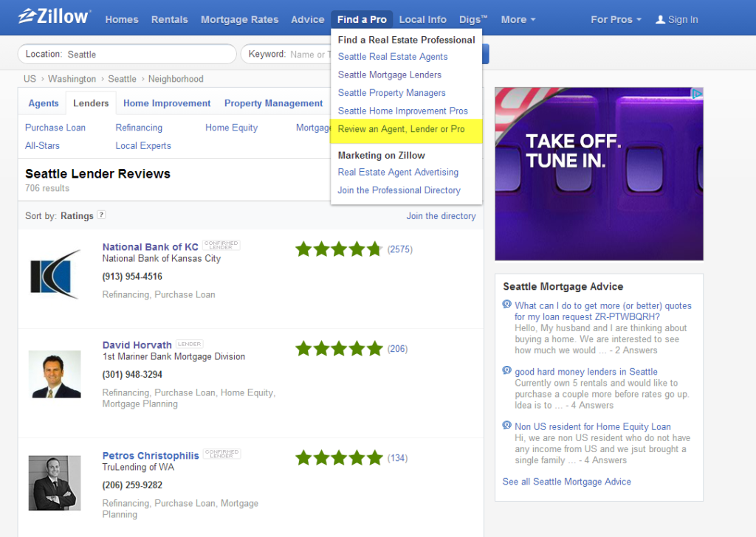Open question about better loan quotes
Image resolution: width=756 pixels, height=537 pixels.
(602, 311)
